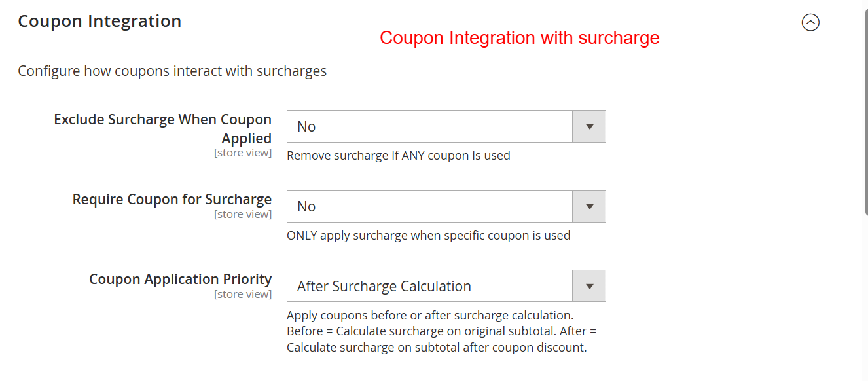
Task: Collapse section with the circular chevron icon
Action: tap(810, 23)
